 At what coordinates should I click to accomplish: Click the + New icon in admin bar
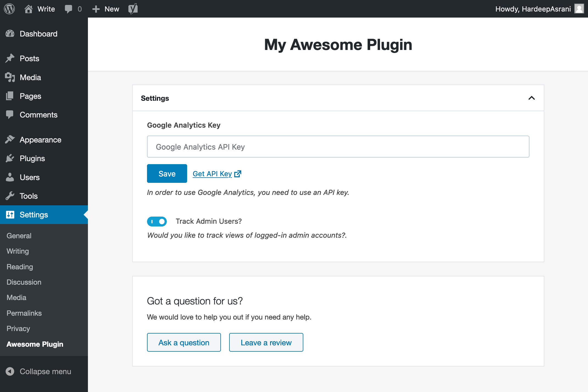(x=96, y=9)
